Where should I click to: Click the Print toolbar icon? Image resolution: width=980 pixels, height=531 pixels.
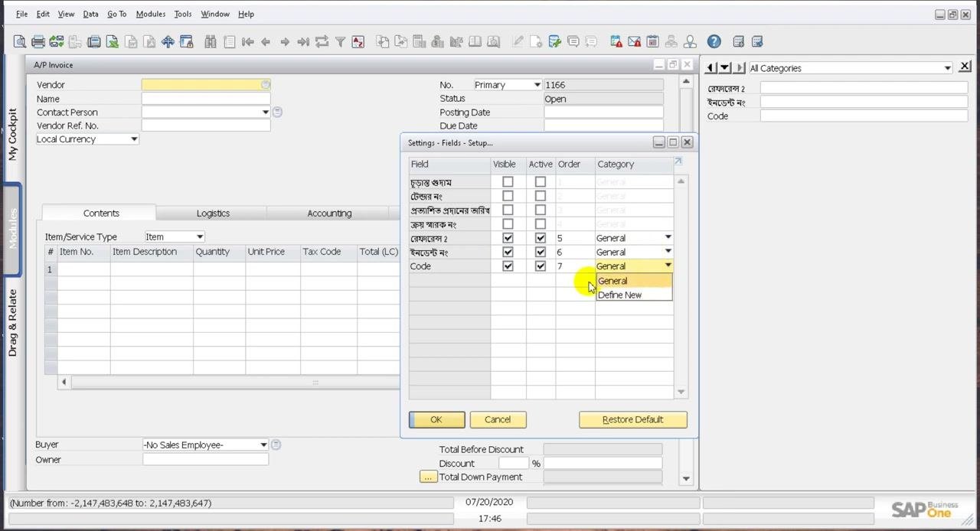[38, 42]
